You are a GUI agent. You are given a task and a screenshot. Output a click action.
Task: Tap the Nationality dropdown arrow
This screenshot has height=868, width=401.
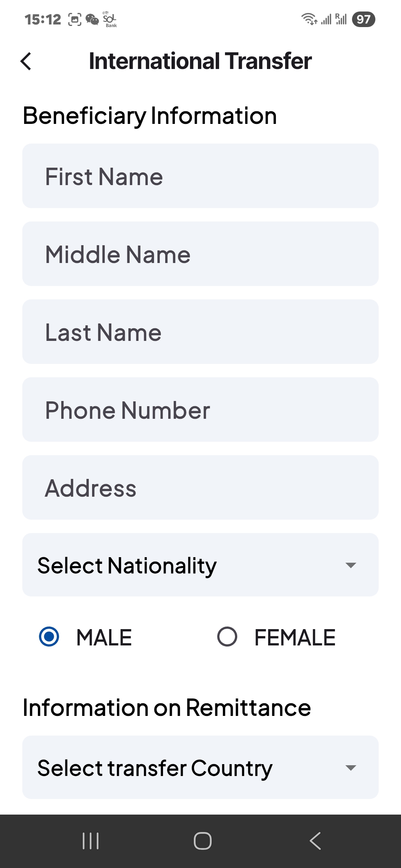point(351,565)
